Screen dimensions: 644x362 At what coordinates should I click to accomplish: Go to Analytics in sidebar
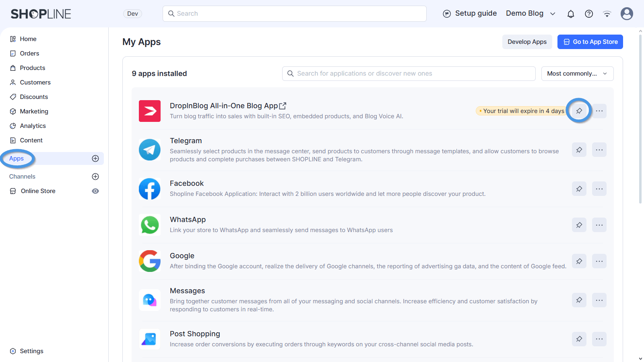click(x=33, y=126)
